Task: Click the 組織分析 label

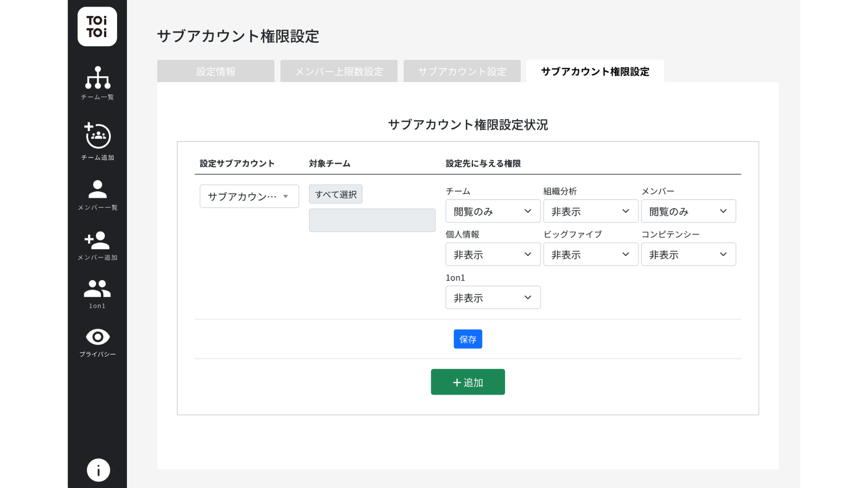Action: pyautogui.click(x=560, y=191)
